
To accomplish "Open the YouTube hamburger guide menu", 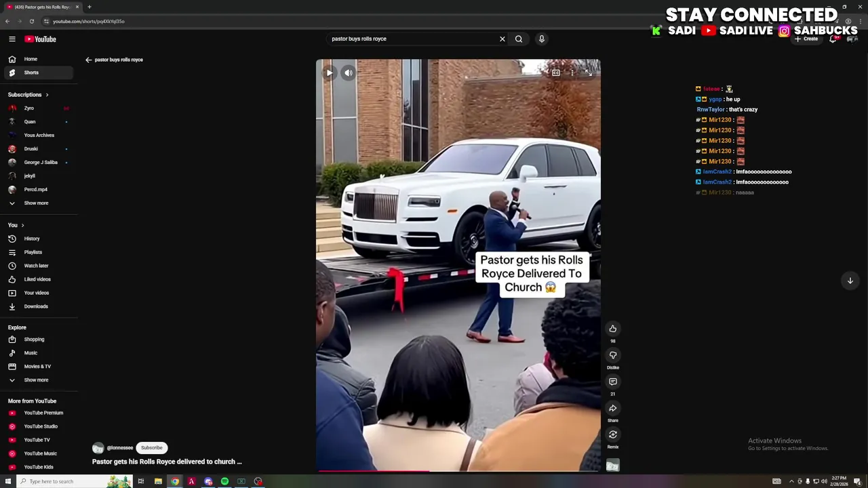I will [x=12, y=39].
